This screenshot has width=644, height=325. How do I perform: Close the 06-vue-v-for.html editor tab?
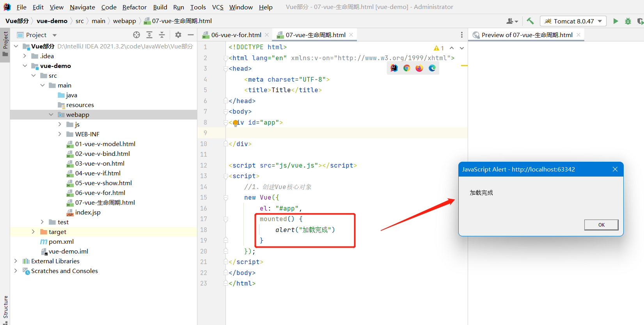pyautogui.click(x=267, y=35)
